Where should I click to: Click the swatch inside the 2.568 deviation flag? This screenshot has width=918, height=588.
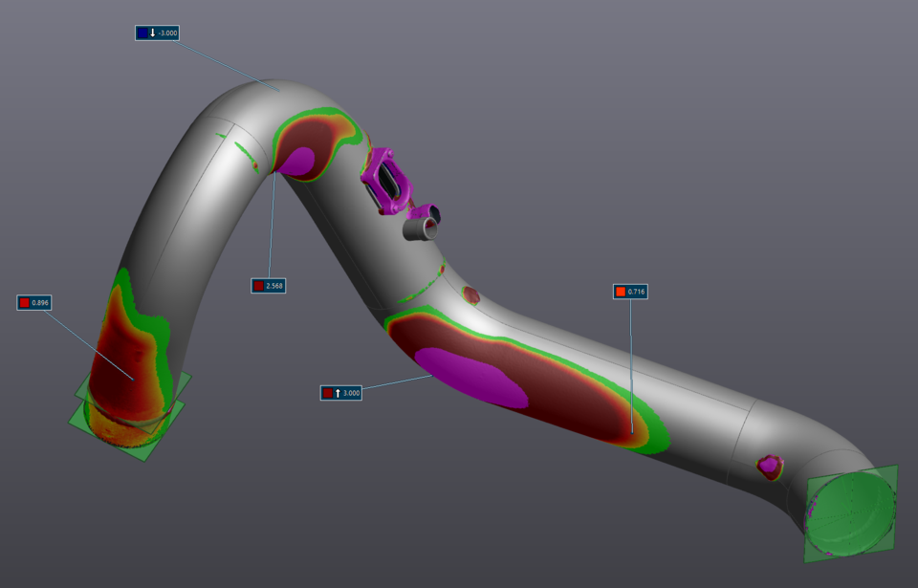[256, 284]
